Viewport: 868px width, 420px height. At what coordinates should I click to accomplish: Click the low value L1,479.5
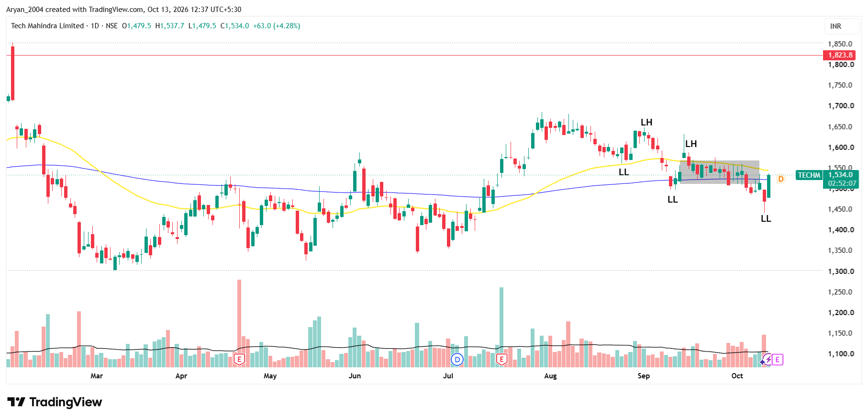tap(202, 26)
